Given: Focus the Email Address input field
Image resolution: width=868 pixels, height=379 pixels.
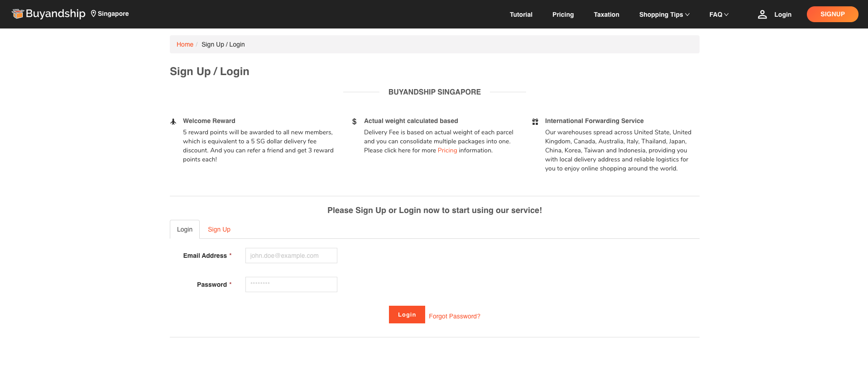Looking at the screenshot, I should pos(291,256).
